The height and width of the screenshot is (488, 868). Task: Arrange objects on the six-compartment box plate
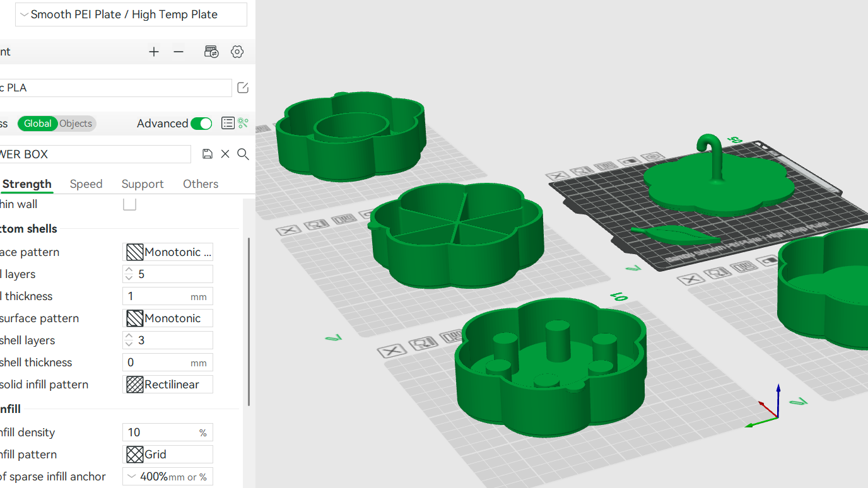(x=343, y=219)
